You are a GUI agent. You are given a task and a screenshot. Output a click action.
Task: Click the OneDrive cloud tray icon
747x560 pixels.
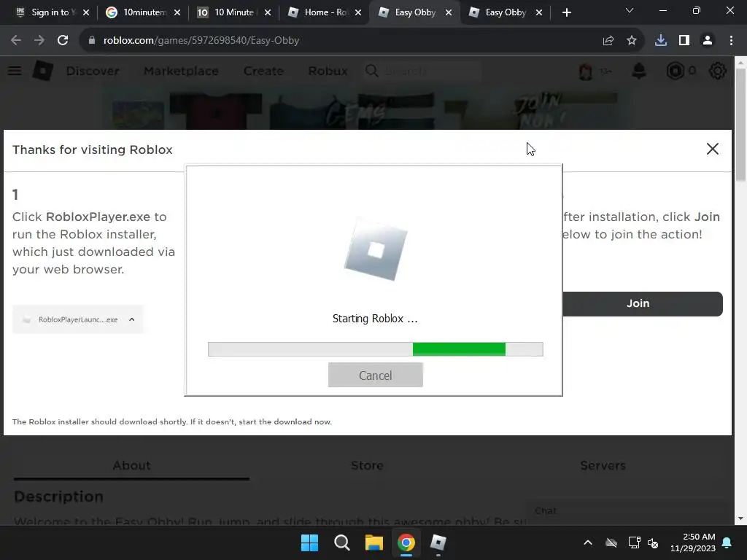[x=611, y=542]
